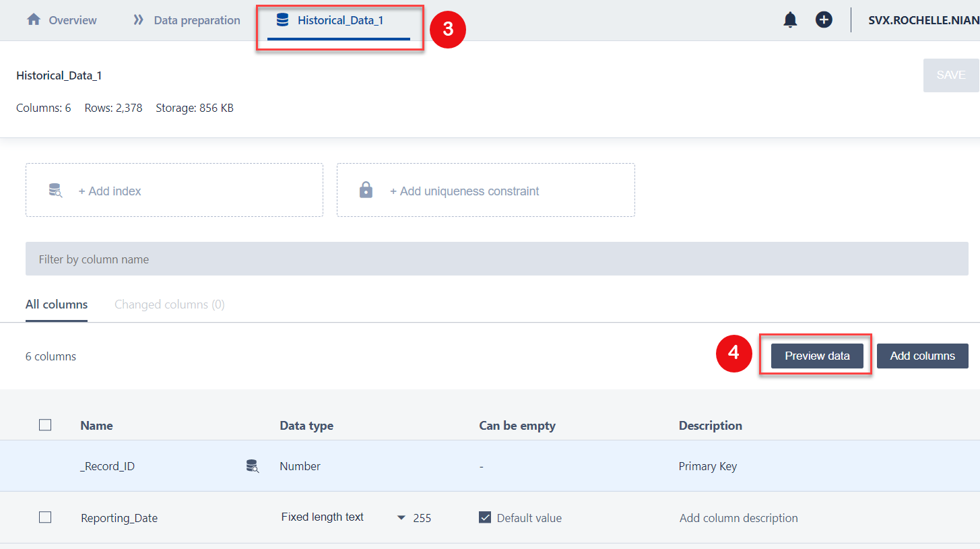Click the database icon on Historical_Data_1 tab

pyautogui.click(x=282, y=20)
